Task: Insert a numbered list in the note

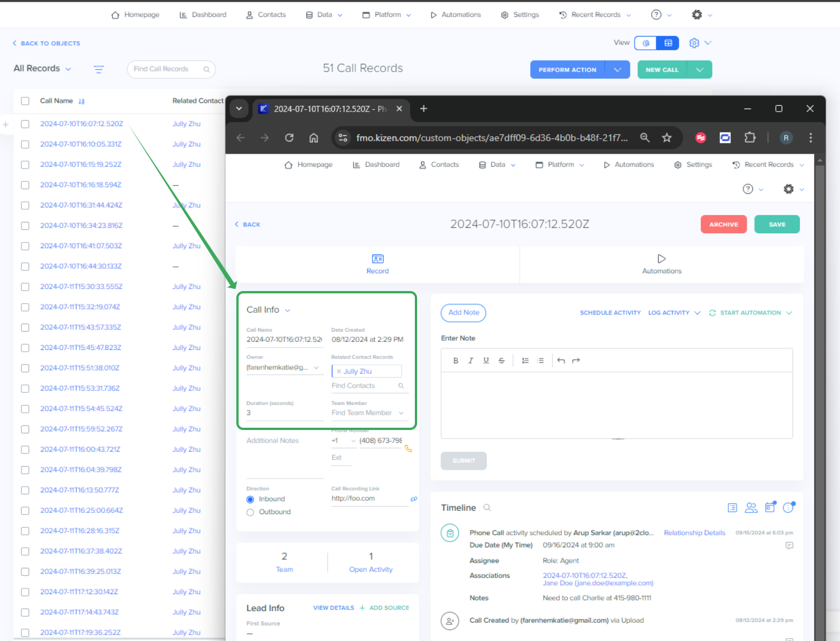Action: click(525, 361)
